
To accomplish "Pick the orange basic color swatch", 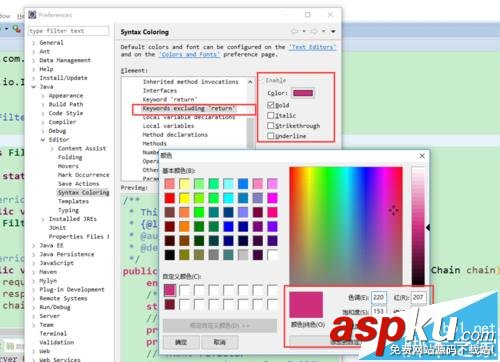I will click(x=184, y=227).
